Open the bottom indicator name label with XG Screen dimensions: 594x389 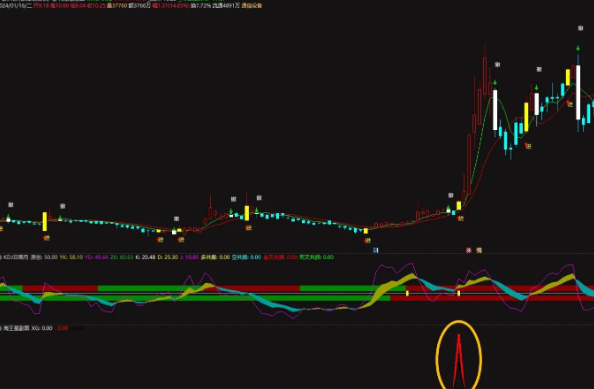point(16,328)
